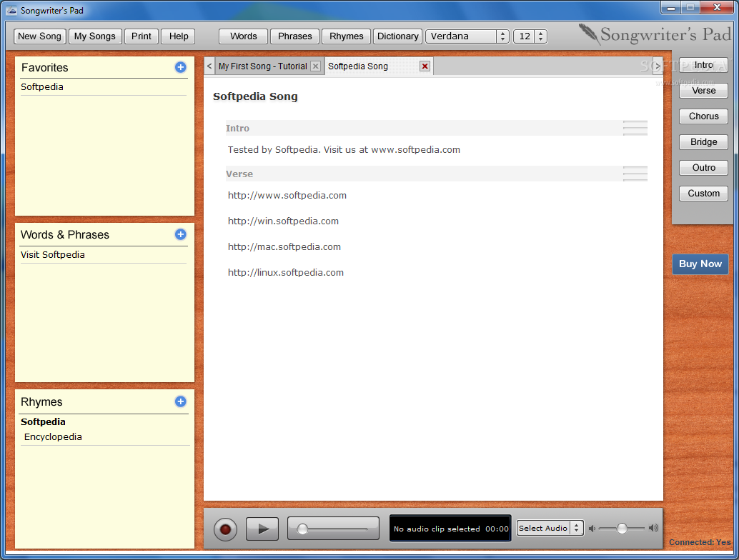739x560 pixels.
Task: Start recording with the red record button
Action: [x=225, y=529]
